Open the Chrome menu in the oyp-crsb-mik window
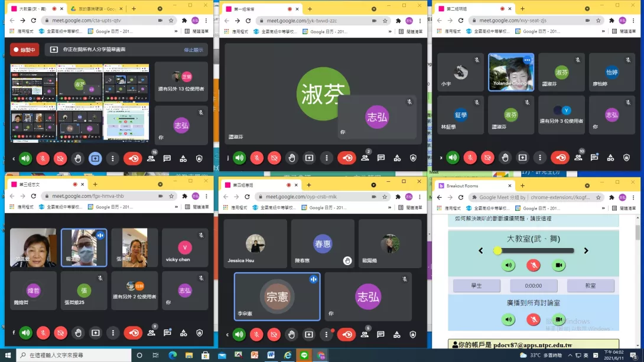This screenshot has width=644, height=362. click(x=419, y=197)
